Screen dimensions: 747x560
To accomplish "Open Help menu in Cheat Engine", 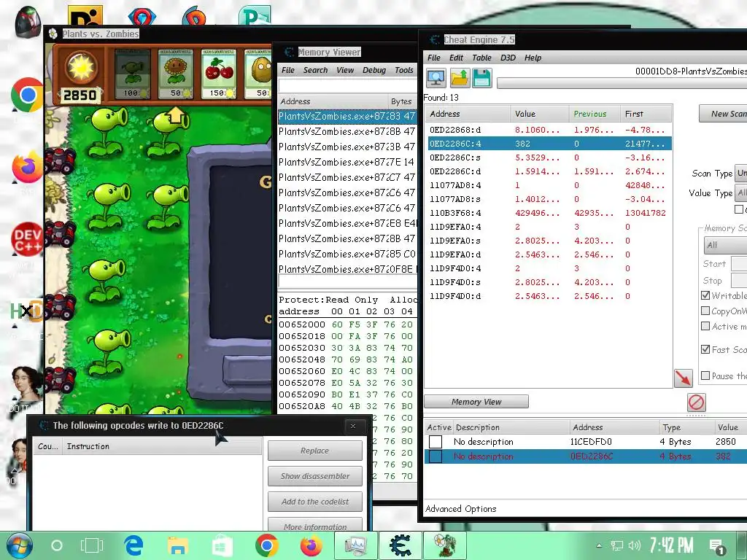I will [533, 58].
